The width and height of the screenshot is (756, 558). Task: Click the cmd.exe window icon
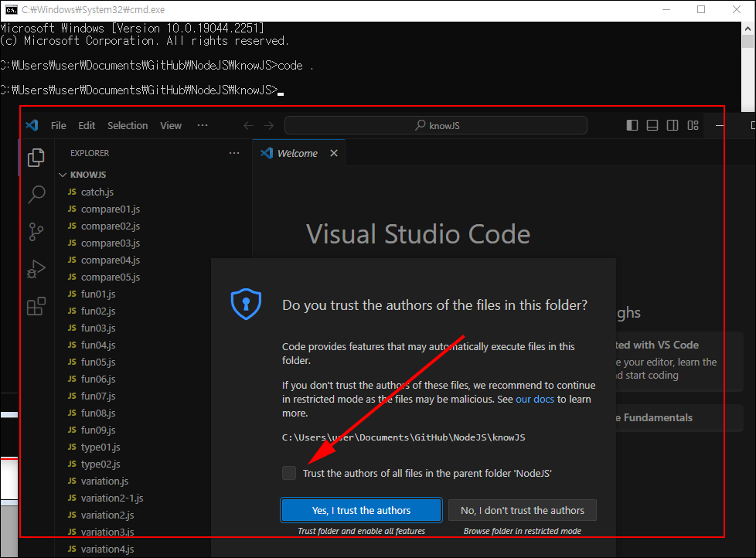click(11, 9)
